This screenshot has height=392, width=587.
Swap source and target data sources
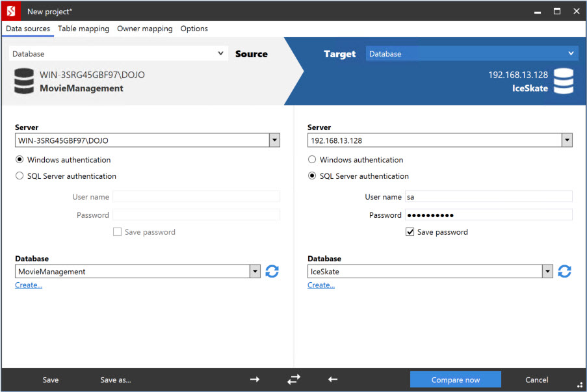(294, 380)
